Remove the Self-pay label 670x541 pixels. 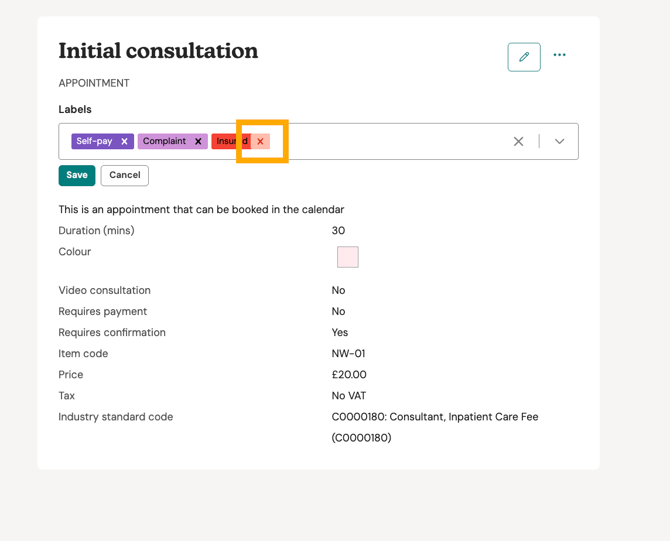(x=125, y=142)
